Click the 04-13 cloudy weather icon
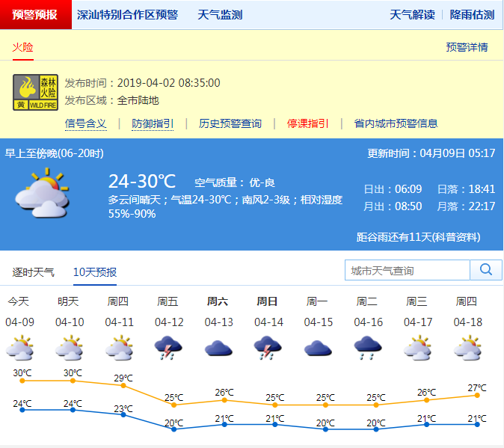 [218, 348]
